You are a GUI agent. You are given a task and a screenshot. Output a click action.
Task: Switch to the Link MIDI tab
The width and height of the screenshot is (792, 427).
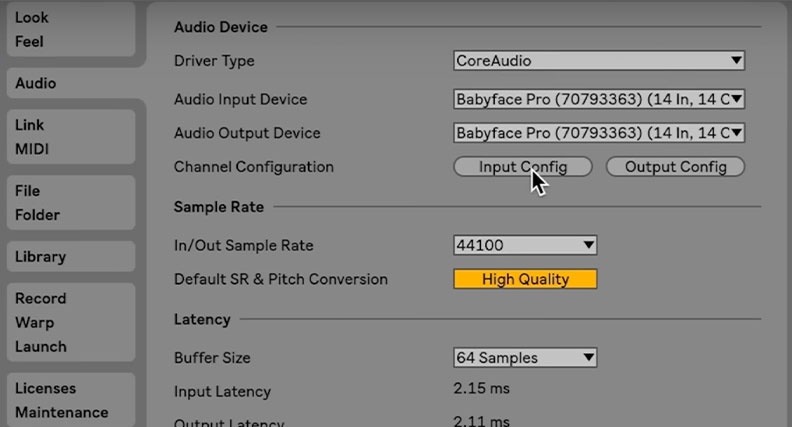click(x=66, y=138)
